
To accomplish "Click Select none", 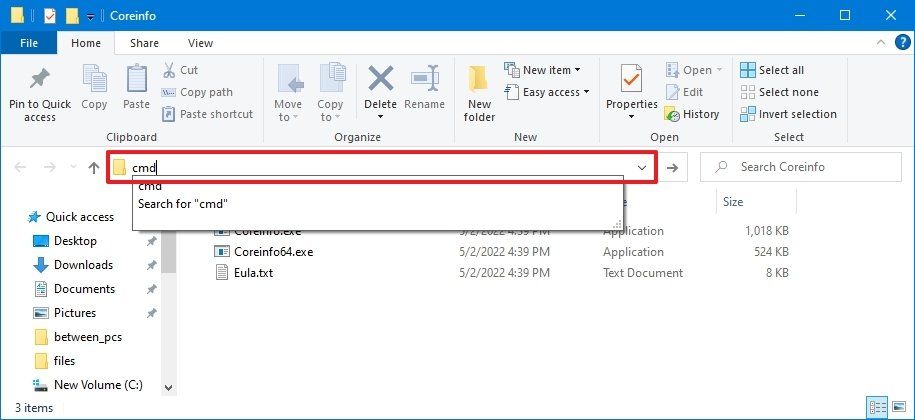I will click(x=779, y=92).
